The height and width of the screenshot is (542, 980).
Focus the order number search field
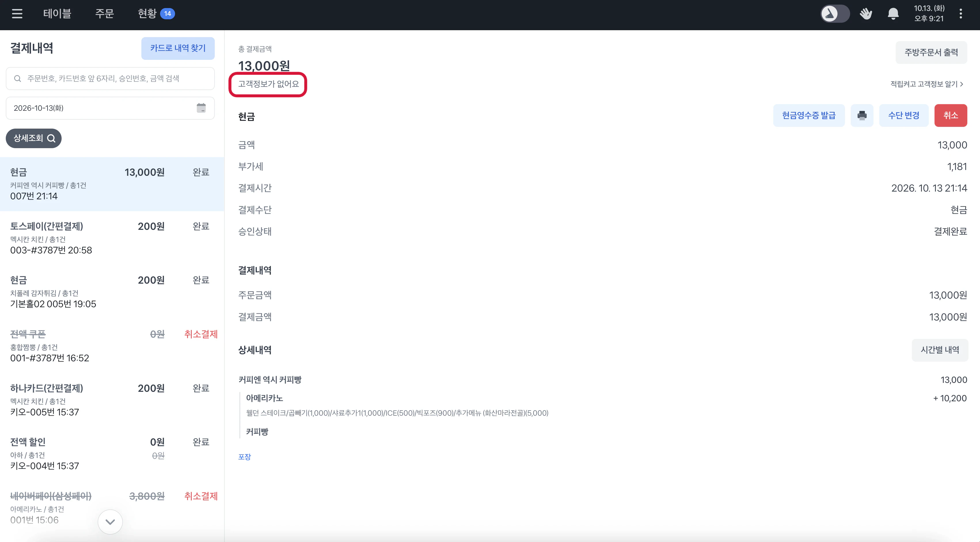pos(110,79)
